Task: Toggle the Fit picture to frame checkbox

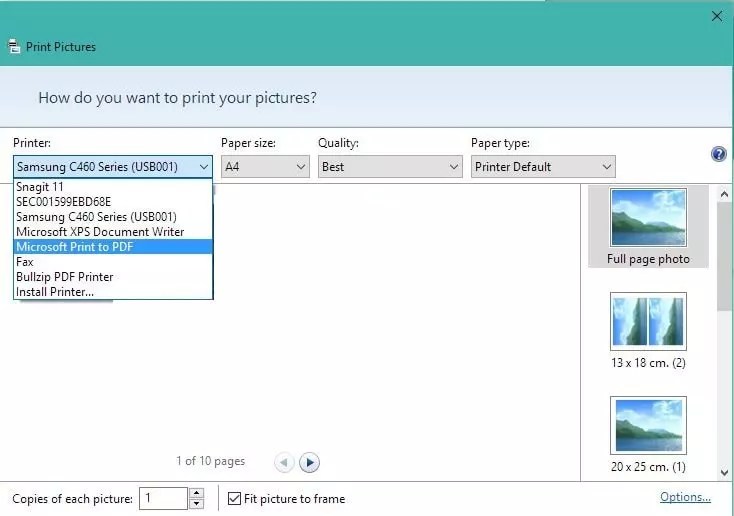Action: 234,498
